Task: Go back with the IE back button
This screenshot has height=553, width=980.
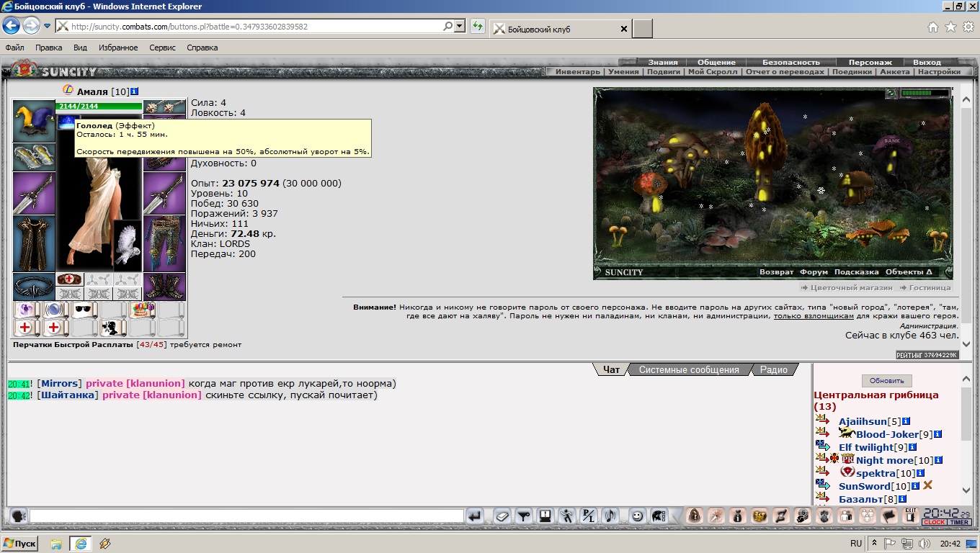Action: click(x=11, y=26)
